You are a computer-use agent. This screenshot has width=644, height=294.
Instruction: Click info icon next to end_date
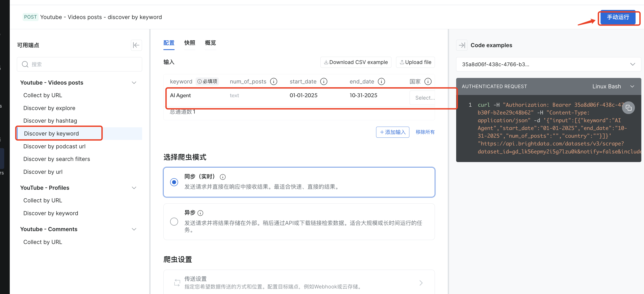click(381, 81)
